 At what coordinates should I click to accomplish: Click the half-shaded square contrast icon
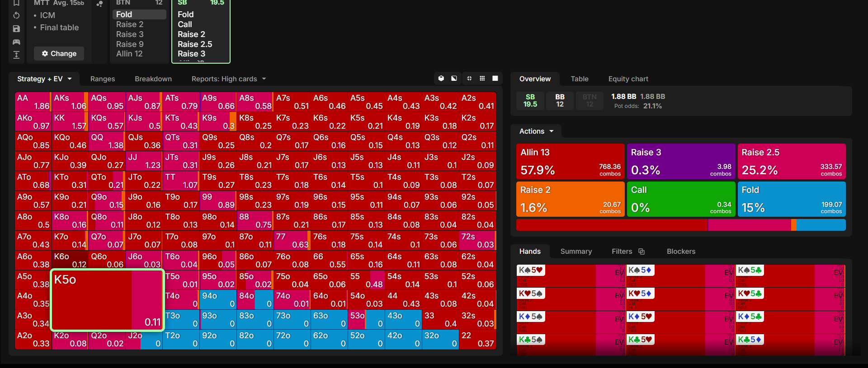click(454, 79)
